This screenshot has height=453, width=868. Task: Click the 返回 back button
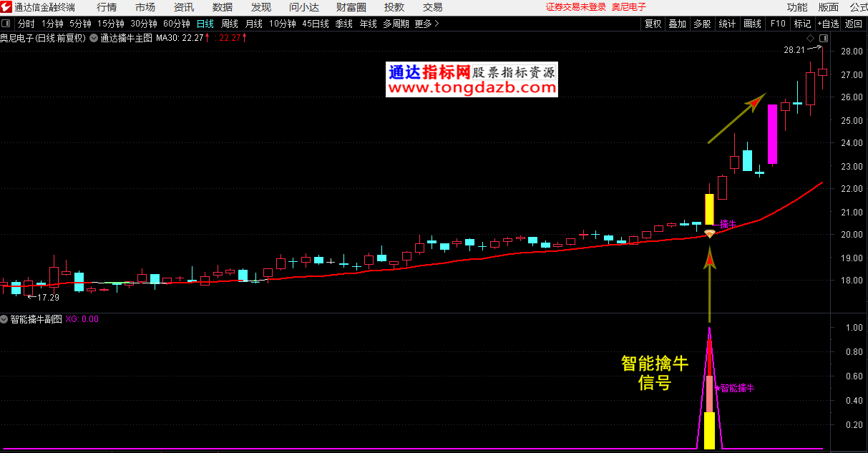(x=854, y=24)
